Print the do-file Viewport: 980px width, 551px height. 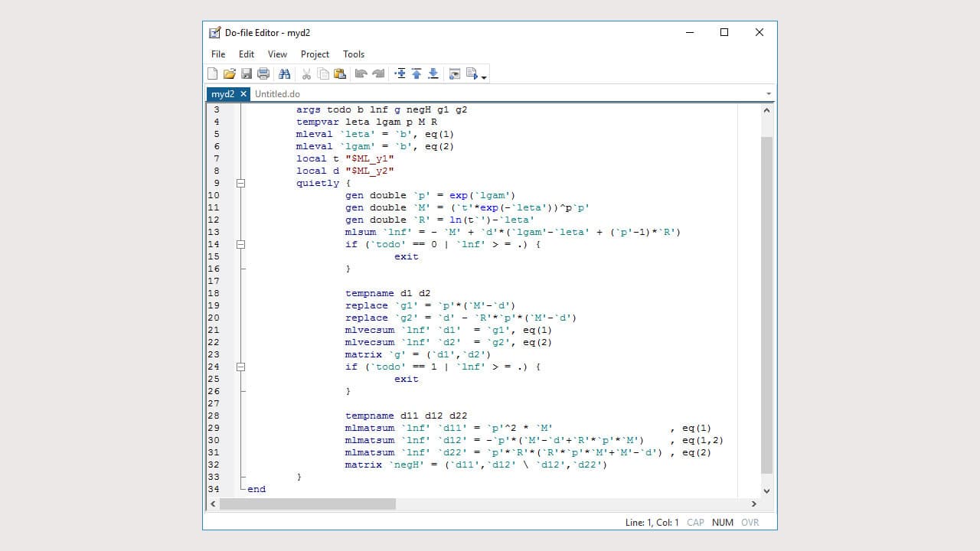[x=263, y=73]
